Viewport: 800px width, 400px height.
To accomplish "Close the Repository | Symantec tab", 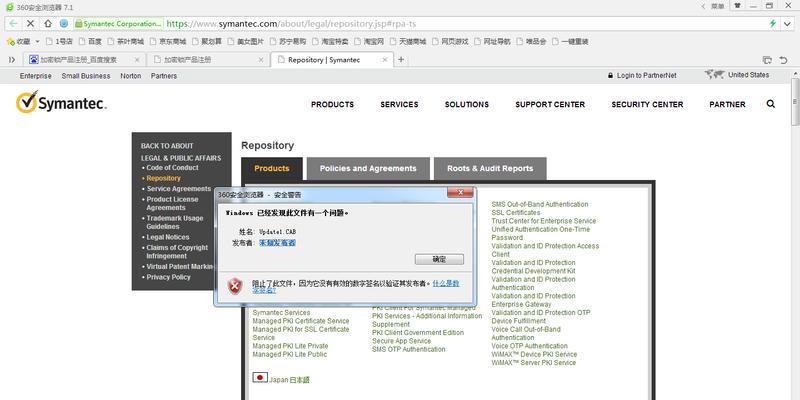I will [x=385, y=60].
